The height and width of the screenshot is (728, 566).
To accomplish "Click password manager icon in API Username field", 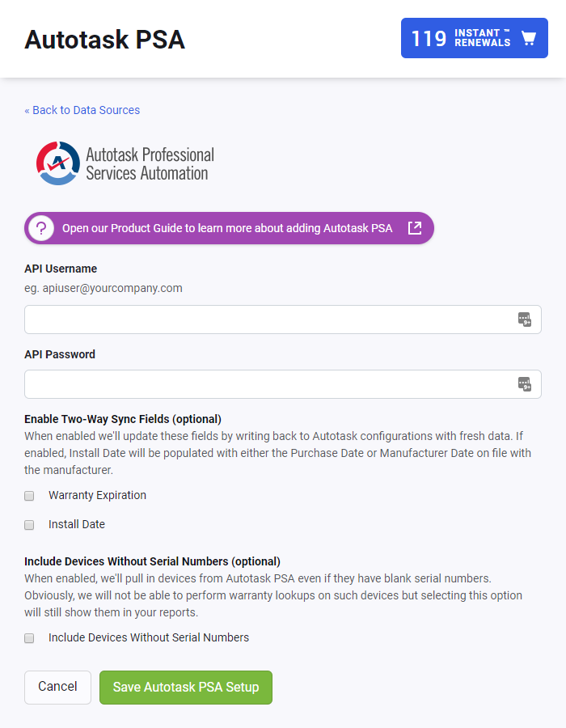I will click(525, 320).
